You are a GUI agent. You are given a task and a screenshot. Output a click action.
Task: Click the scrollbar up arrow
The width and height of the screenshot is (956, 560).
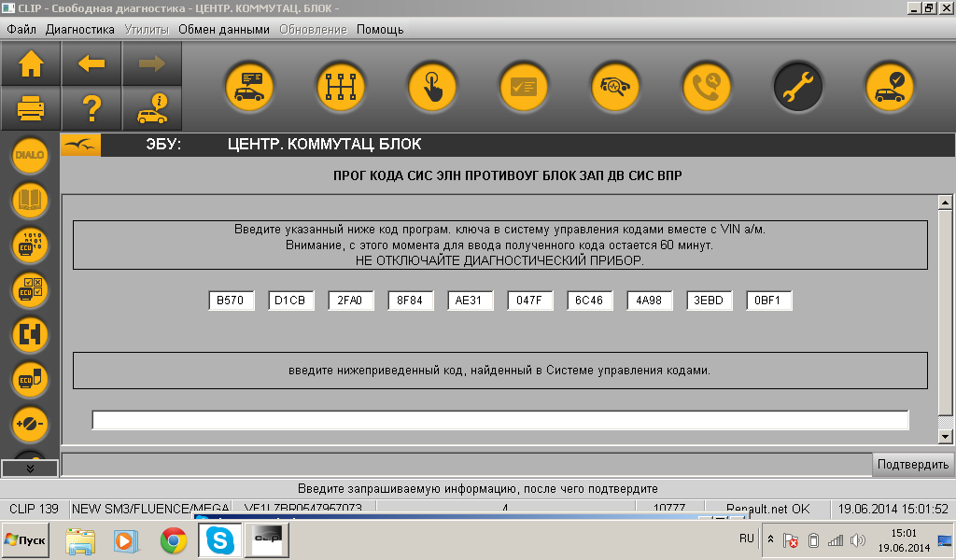pyautogui.click(x=945, y=203)
